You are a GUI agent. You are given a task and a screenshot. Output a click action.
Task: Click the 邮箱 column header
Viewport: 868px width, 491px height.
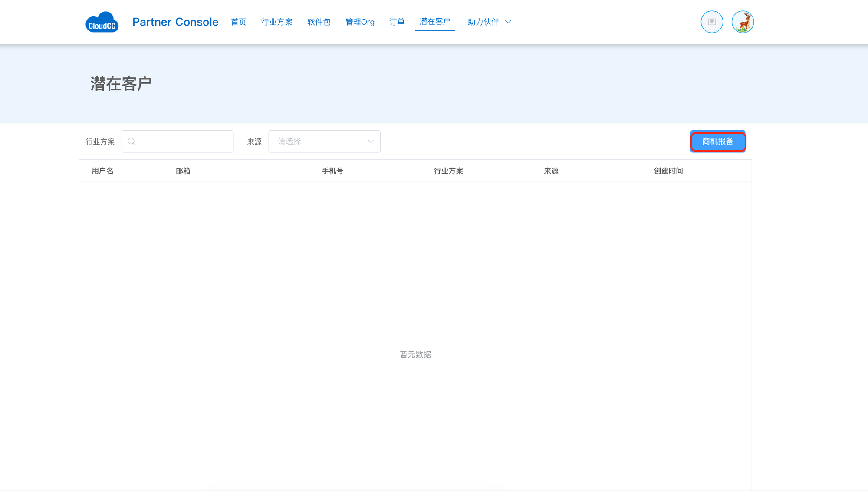(183, 171)
